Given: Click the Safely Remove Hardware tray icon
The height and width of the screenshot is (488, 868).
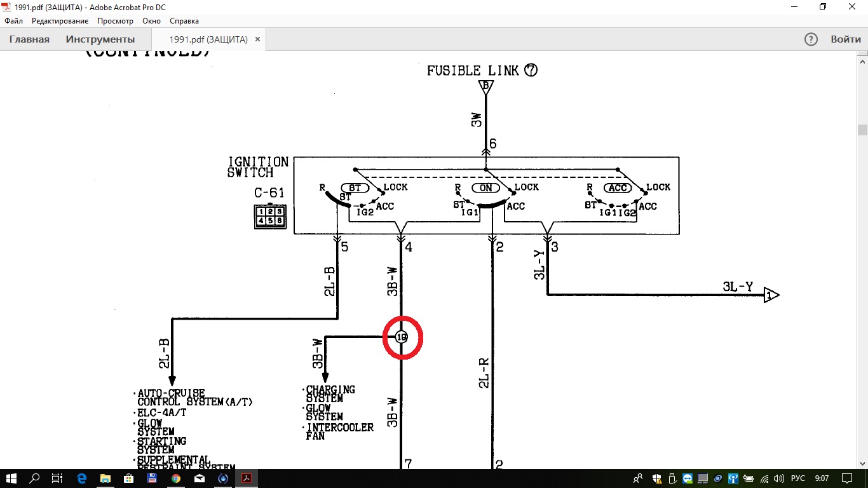Looking at the screenshot, I should pyautogui.click(x=672, y=478).
